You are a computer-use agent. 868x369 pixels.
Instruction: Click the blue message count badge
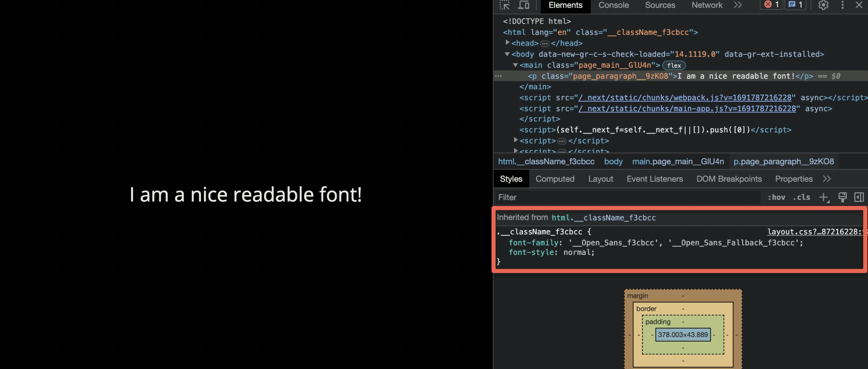point(795,5)
